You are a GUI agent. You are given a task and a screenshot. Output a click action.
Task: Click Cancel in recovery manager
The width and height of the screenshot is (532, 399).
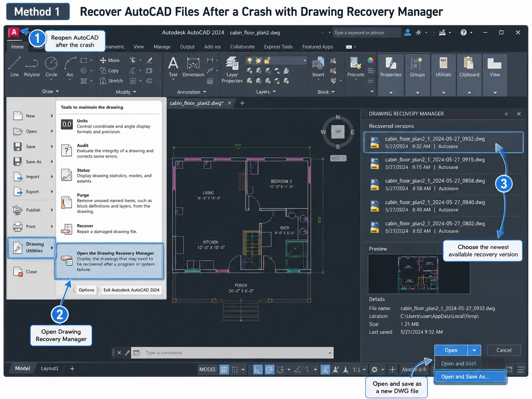pos(504,350)
